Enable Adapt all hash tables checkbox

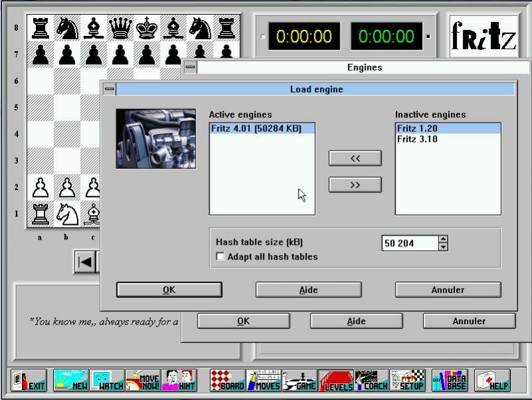221,257
